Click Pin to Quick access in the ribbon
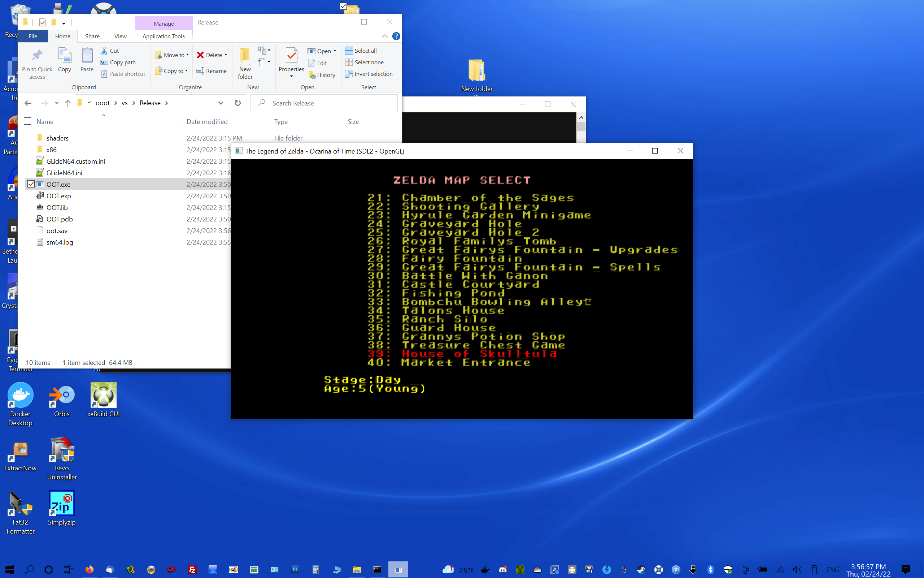The height and width of the screenshot is (578, 924). click(37, 64)
